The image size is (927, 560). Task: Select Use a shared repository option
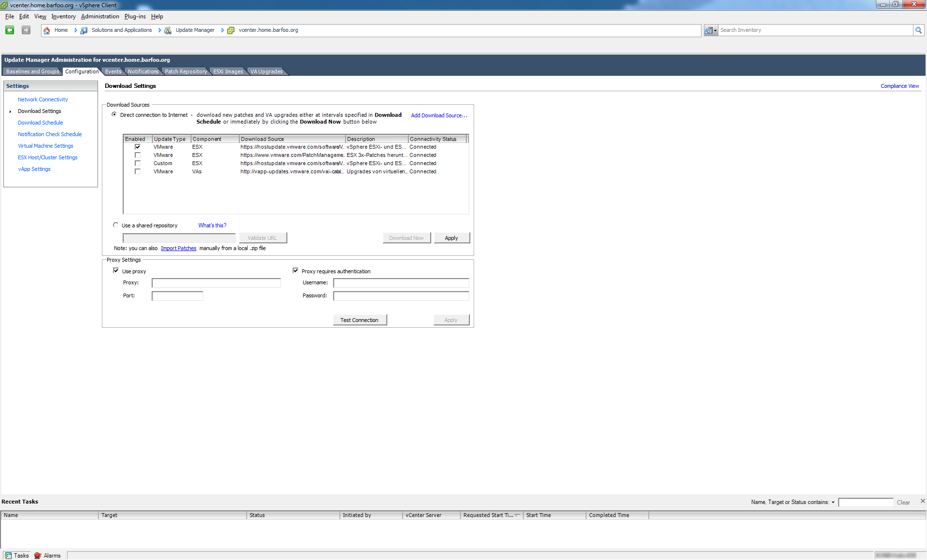(x=116, y=225)
